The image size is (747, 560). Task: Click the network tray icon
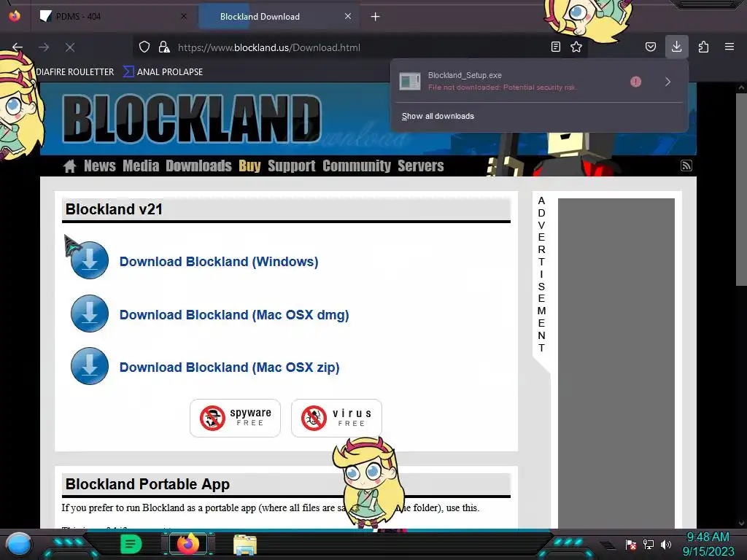(x=649, y=544)
